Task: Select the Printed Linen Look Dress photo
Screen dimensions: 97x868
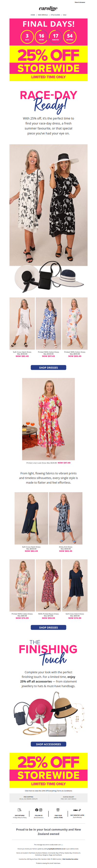Action: (48, 419)
